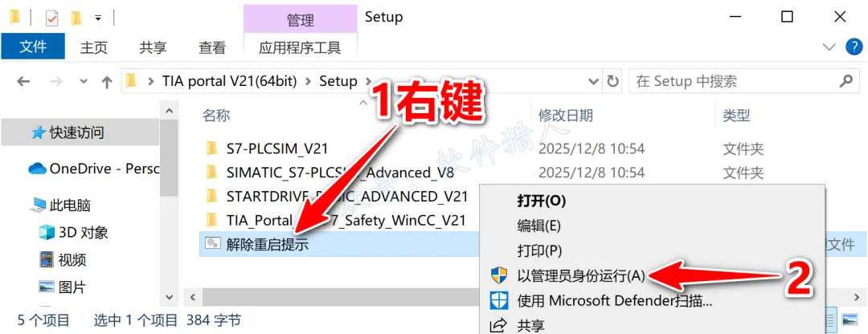Go up one folder level arrow

(x=107, y=82)
